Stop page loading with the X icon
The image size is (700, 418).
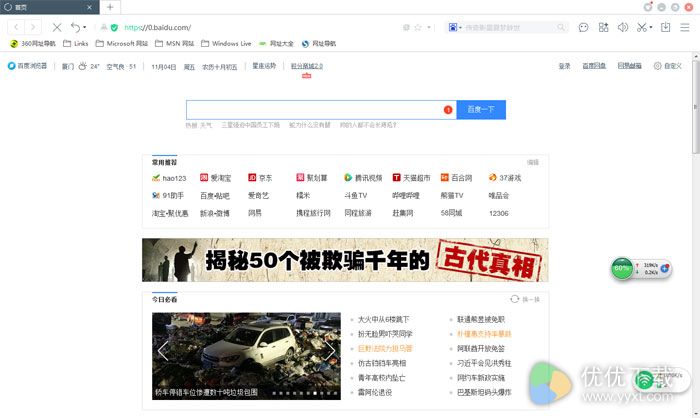(x=57, y=27)
